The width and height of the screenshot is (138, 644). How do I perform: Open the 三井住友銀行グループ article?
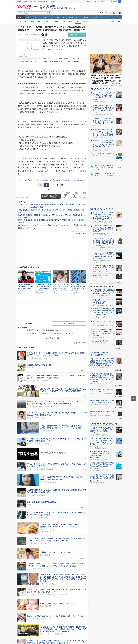(56, 491)
